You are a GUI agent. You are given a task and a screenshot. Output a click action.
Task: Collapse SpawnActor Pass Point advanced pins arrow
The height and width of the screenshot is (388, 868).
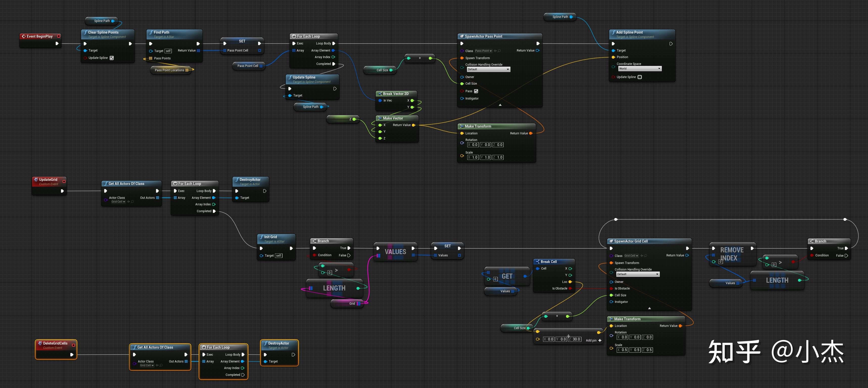(x=500, y=105)
